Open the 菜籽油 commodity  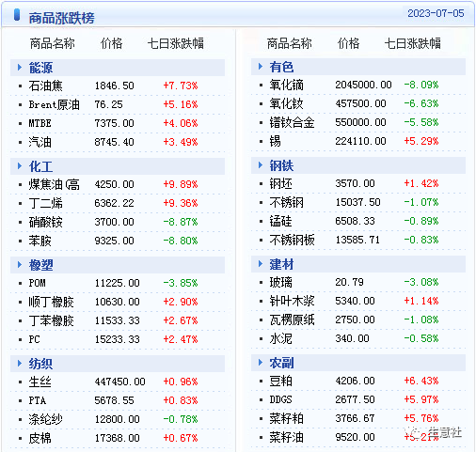click(x=286, y=437)
